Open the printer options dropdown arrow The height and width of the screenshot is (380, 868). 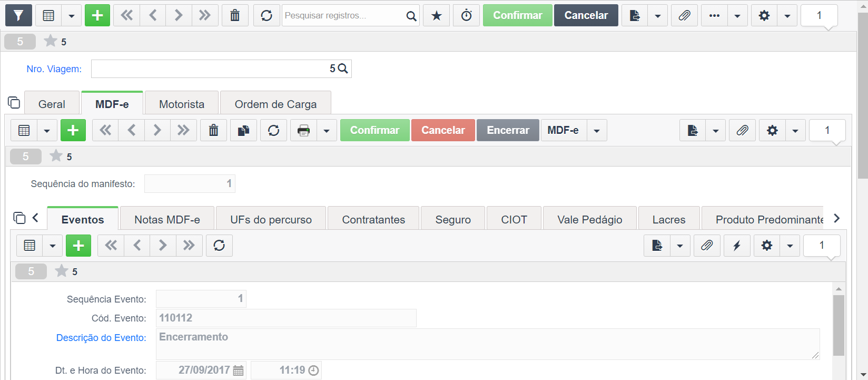pos(327,130)
